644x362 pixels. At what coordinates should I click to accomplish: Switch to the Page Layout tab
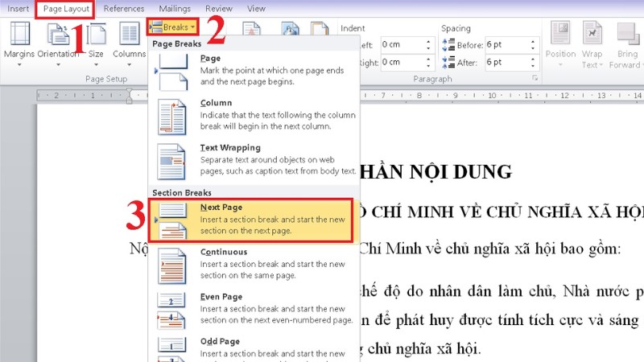click(65, 9)
